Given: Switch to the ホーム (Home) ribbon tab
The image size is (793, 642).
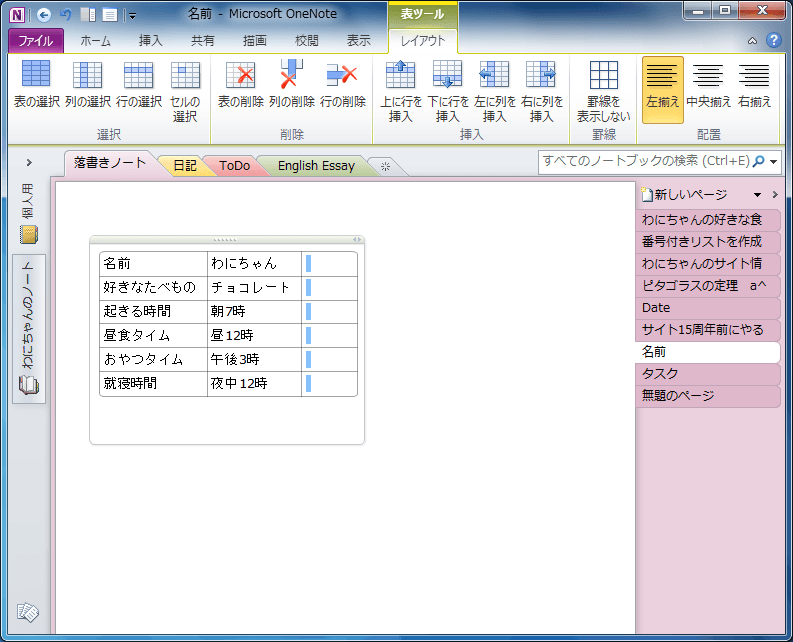Looking at the screenshot, I should point(95,41).
